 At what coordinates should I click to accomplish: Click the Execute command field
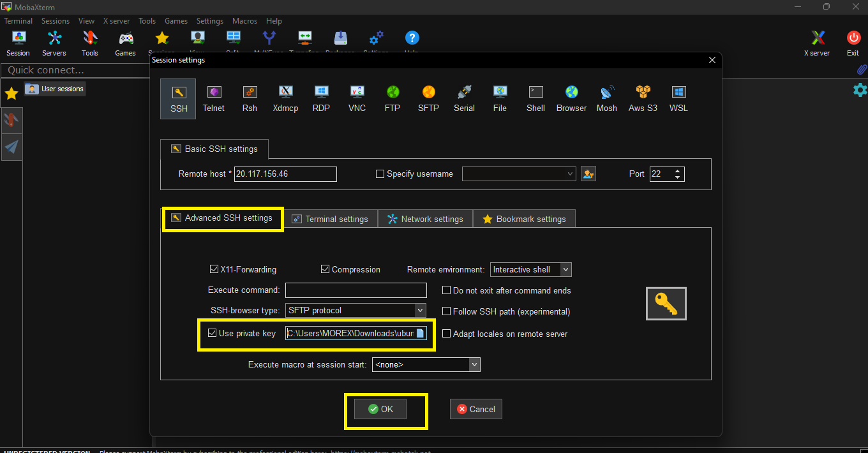pos(355,290)
